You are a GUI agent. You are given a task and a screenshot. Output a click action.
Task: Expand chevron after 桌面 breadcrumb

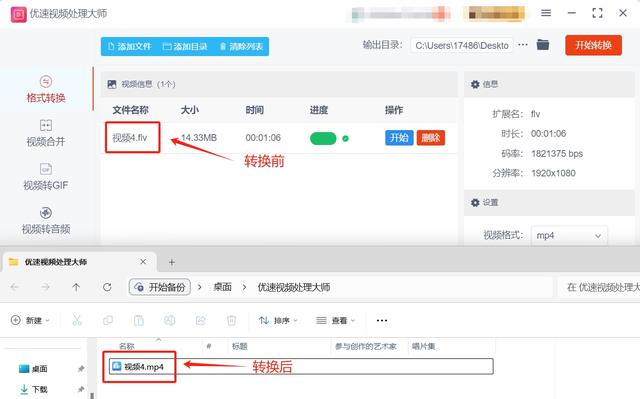tap(244, 287)
